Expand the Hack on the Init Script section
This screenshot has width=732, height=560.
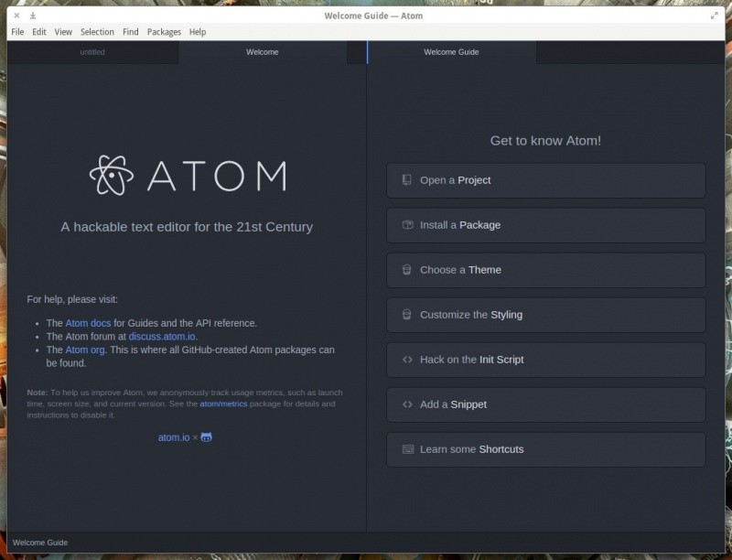(x=545, y=360)
